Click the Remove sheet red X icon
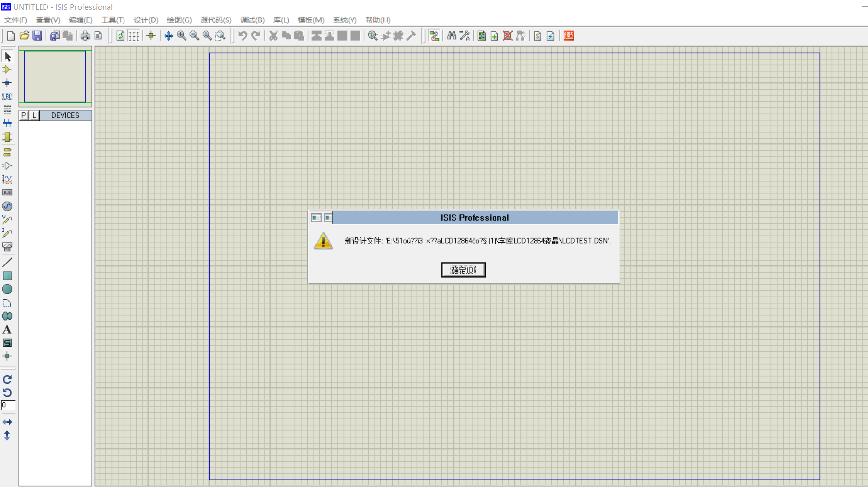 pyautogui.click(x=508, y=36)
